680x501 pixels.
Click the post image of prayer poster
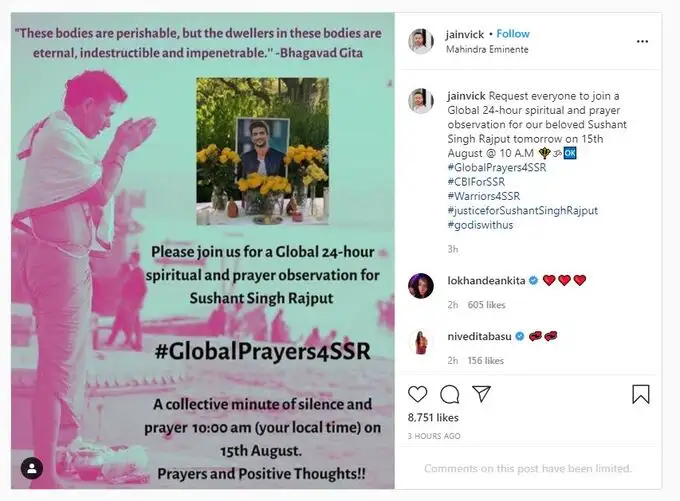pyautogui.click(x=203, y=251)
